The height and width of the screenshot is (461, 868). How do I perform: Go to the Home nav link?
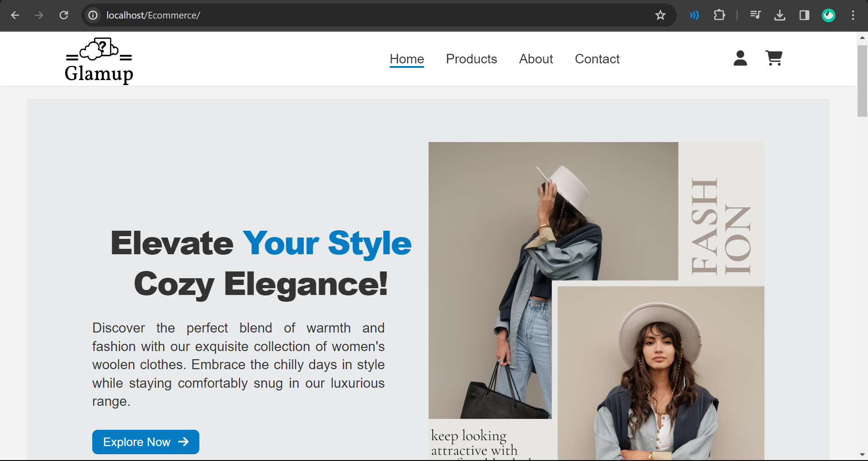click(407, 59)
